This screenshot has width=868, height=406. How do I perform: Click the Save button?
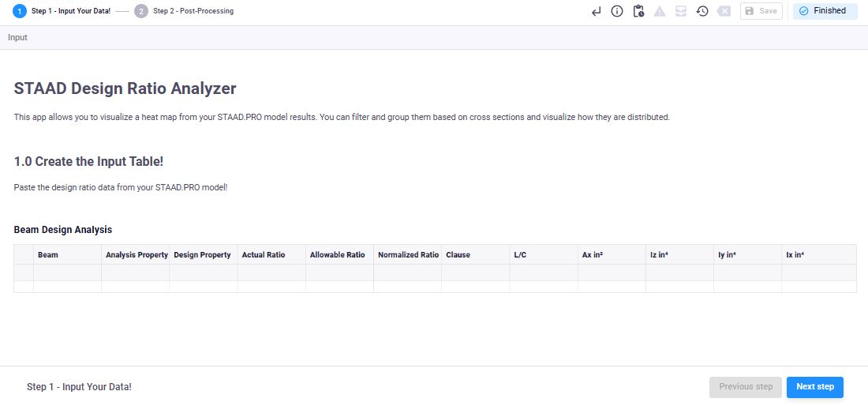(x=761, y=11)
